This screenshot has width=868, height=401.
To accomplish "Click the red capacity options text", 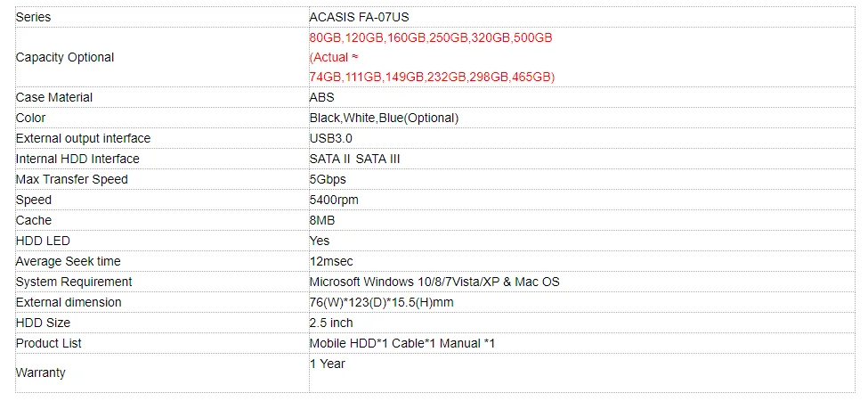I will [x=431, y=57].
